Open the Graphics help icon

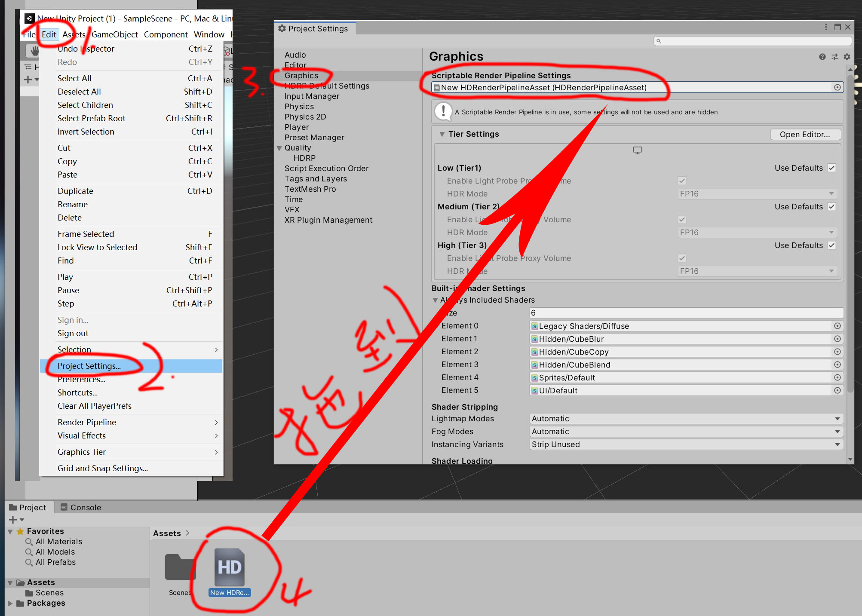click(x=822, y=57)
